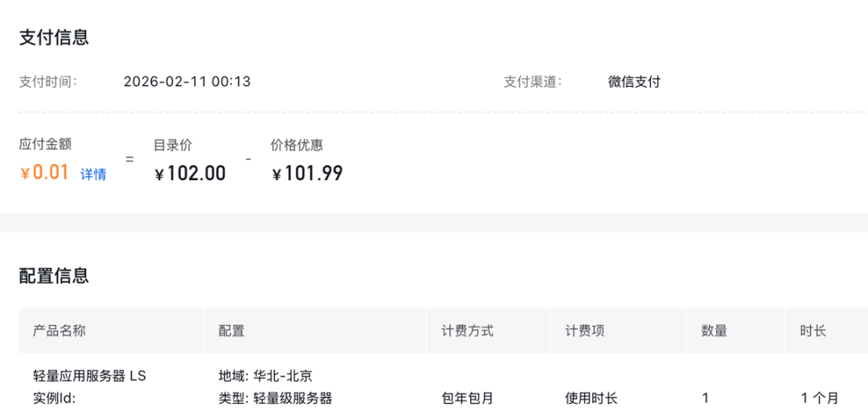Click the 包年包月 billing method cell
Image resolution: width=868 pixels, height=411 pixels.
tap(467, 397)
